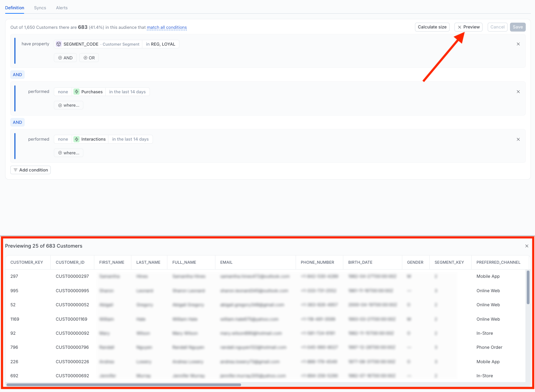535x392 pixels.
Task: Remove the SEGMENT_CODE property condition
Action: (x=518, y=44)
